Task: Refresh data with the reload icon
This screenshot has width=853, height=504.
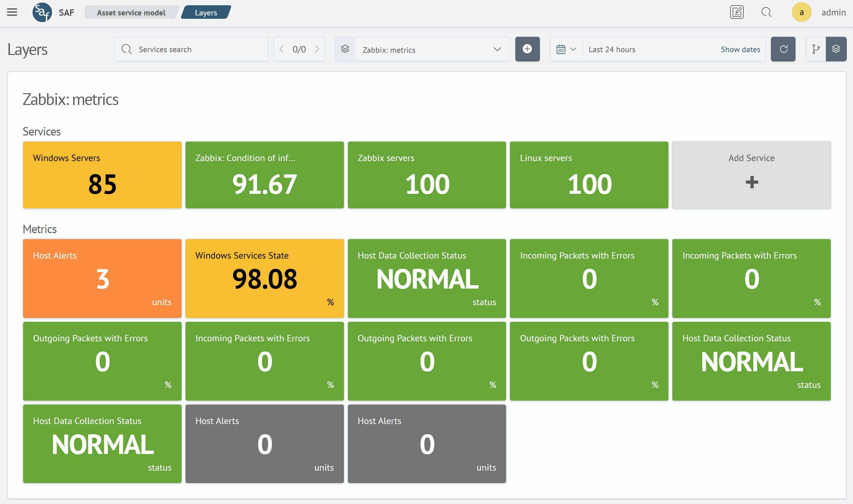Action: pyautogui.click(x=783, y=49)
